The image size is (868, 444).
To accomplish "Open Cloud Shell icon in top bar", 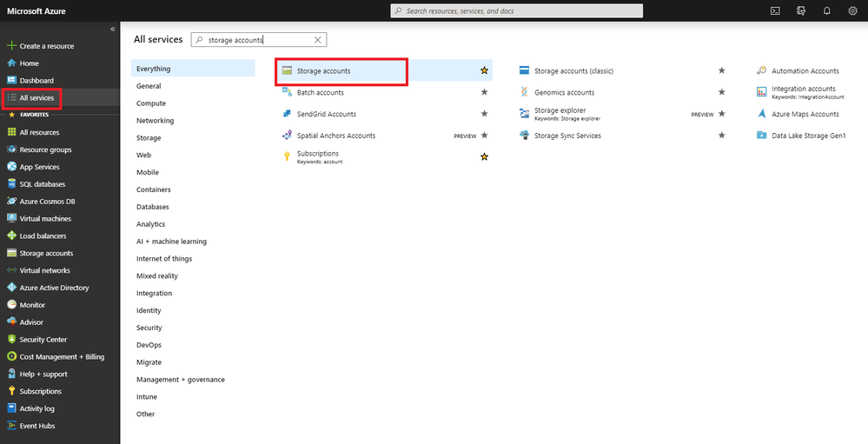I will pyautogui.click(x=775, y=10).
